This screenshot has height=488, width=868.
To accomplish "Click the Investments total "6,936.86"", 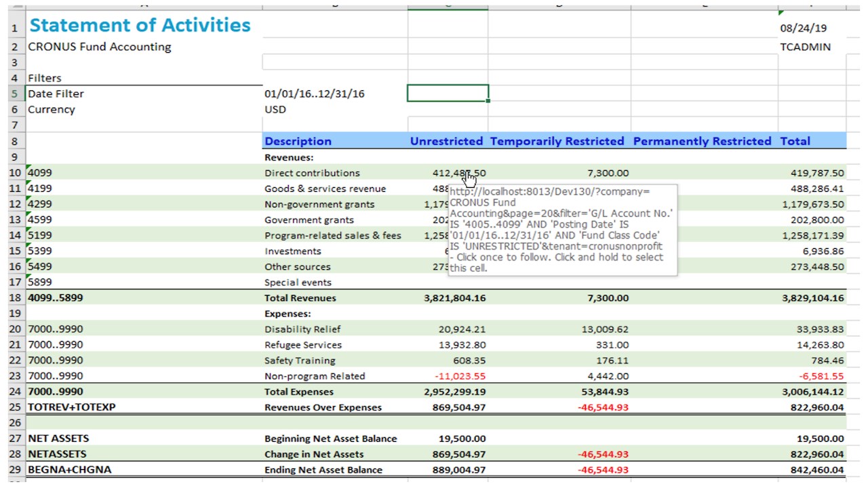I will click(x=824, y=251).
